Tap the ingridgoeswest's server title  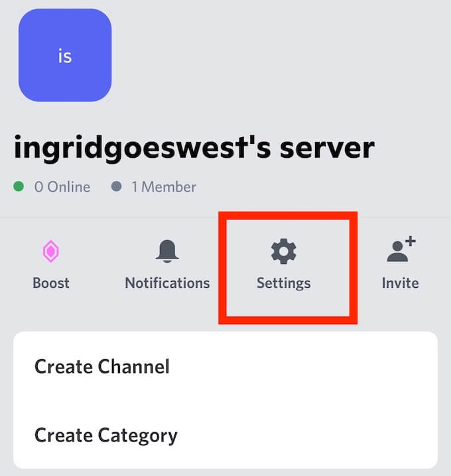[x=194, y=148]
